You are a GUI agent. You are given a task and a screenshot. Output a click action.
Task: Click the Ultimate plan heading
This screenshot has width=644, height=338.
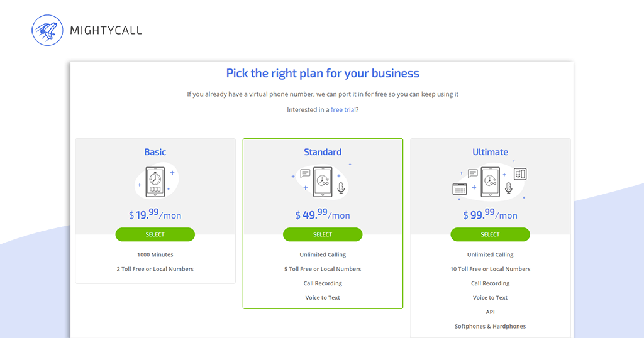click(x=491, y=152)
